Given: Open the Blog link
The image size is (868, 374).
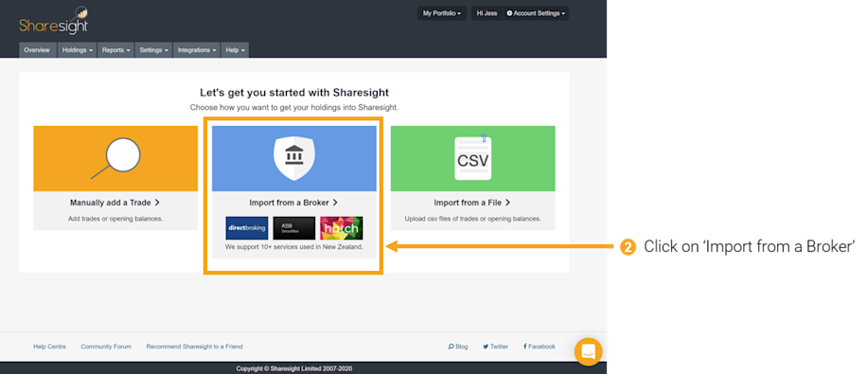Looking at the screenshot, I should [x=458, y=347].
